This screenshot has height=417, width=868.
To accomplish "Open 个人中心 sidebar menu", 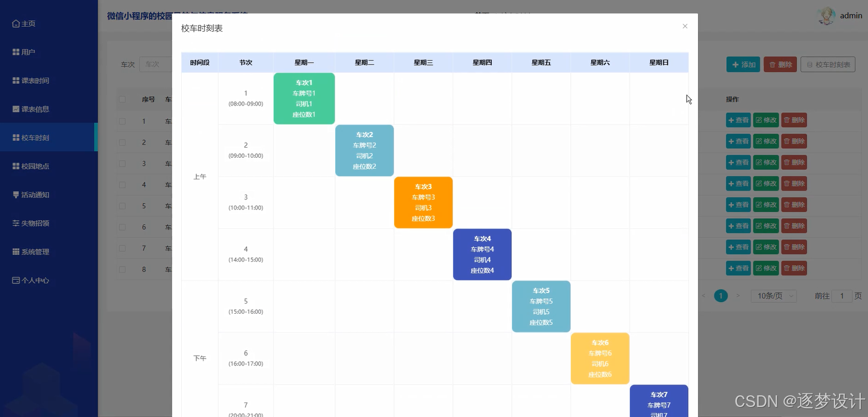I will click(49, 280).
